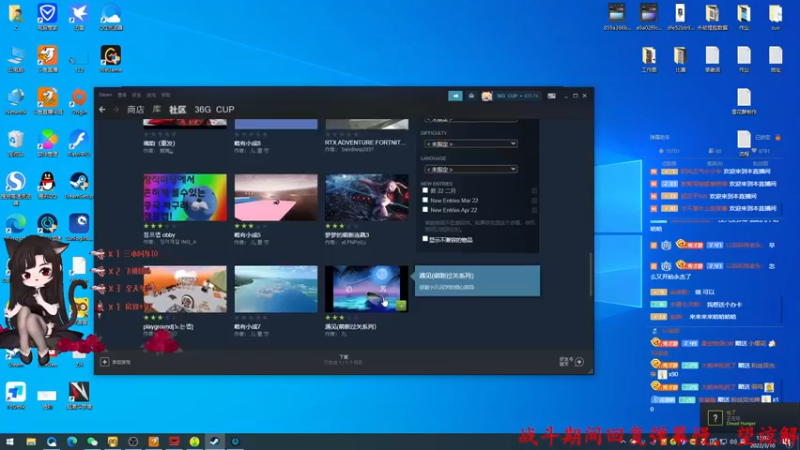
Task: Open the Steam menu in title bar
Action: [x=106, y=95]
